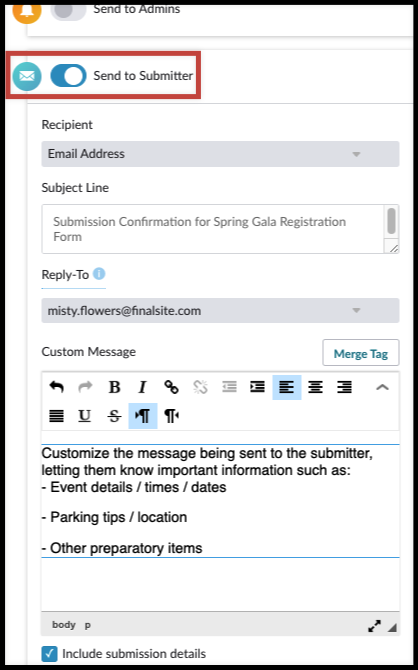Screen dimensions: 418x670
Task: Apply Strikethrough formatting to text
Action: point(114,415)
